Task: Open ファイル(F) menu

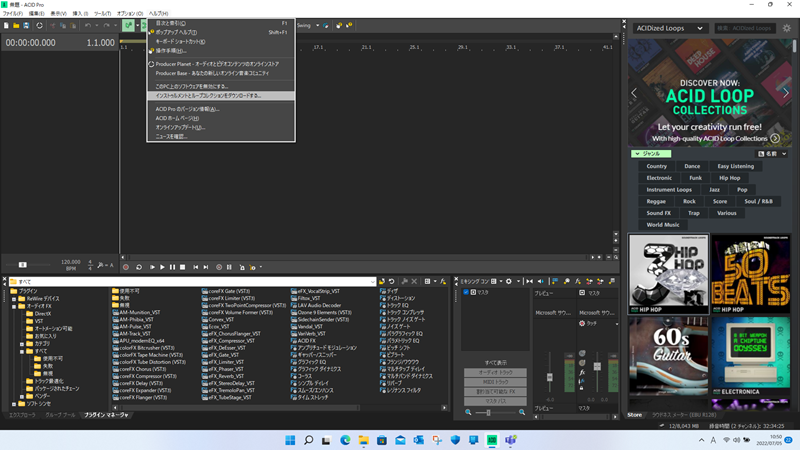Action: (13, 14)
